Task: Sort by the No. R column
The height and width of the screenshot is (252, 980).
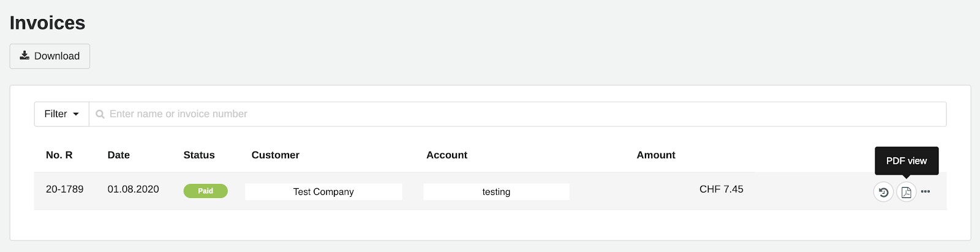Action: (x=59, y=155)
